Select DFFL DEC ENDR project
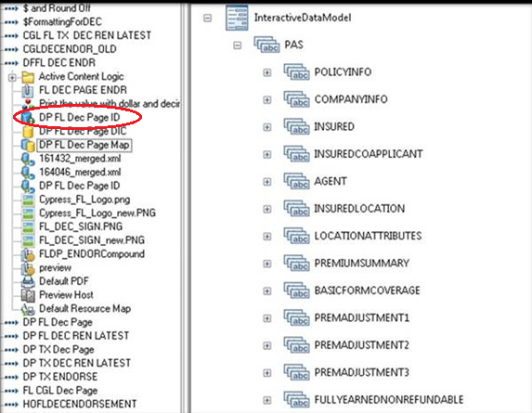 [x=59, y=63]
